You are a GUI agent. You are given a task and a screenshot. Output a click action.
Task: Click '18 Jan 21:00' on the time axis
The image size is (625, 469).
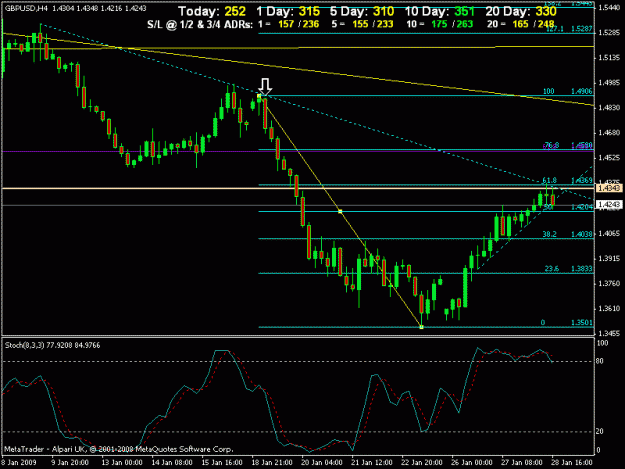pos(272,463)
